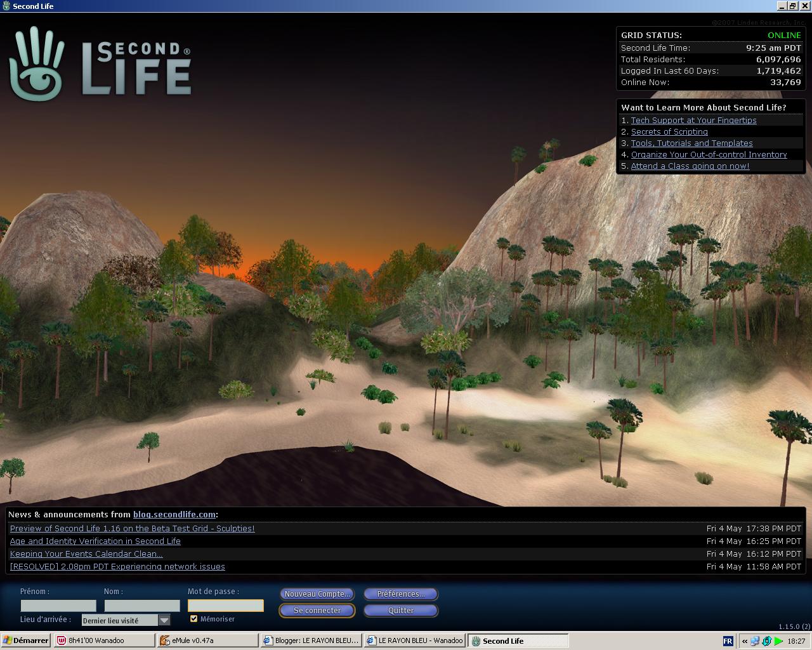Click the Second Life title bar icon

click(x=6, y=6)
